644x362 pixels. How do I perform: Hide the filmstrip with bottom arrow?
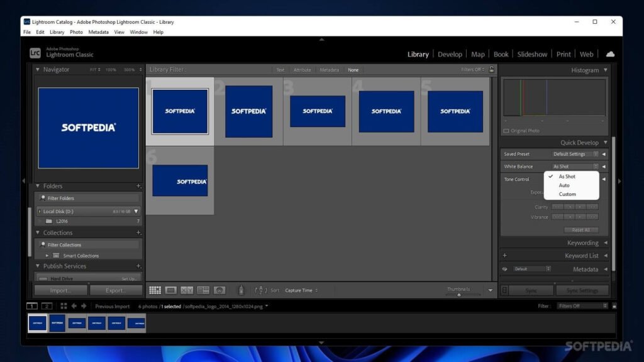[321, 343]
